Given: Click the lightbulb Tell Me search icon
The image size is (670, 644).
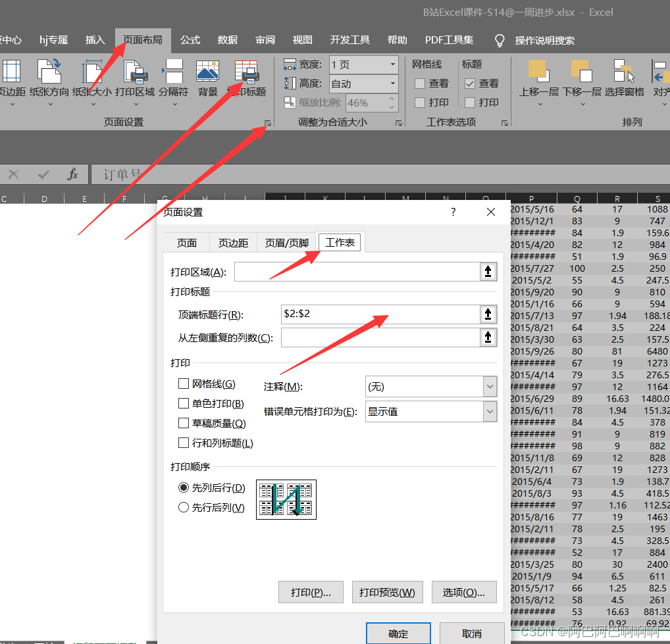Looking at the screenshot, I should pyautogui.click(x=500, y=41).
